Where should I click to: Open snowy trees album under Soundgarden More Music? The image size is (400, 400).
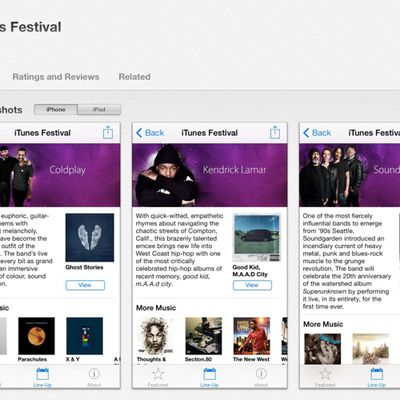point(371,349)
